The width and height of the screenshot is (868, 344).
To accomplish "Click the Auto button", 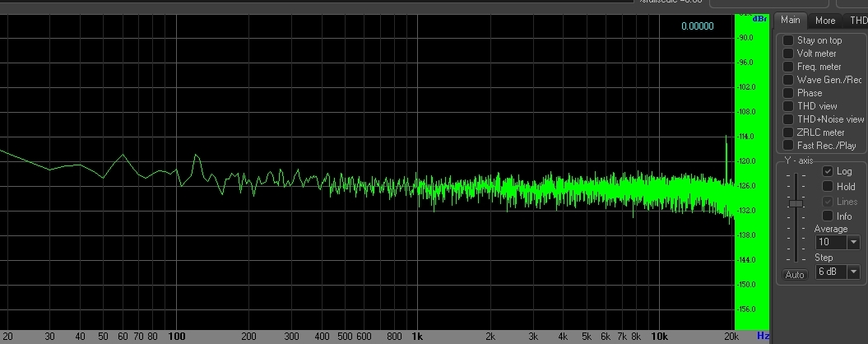I will click(x=795, y=275).
